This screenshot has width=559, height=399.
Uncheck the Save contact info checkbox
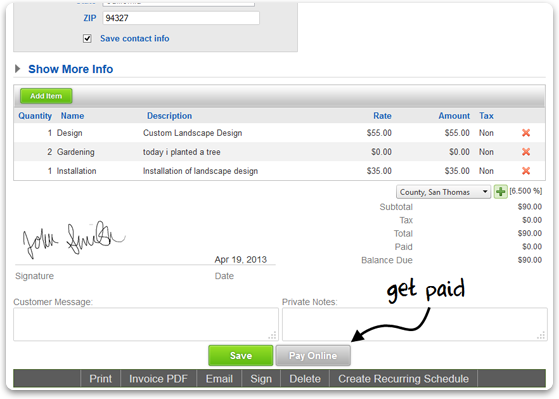[87, 39]
